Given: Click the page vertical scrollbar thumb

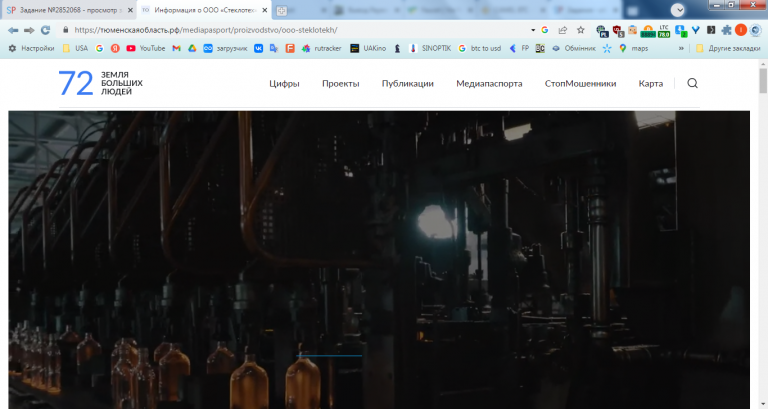Looking at the screenshot, I should 763,80.
